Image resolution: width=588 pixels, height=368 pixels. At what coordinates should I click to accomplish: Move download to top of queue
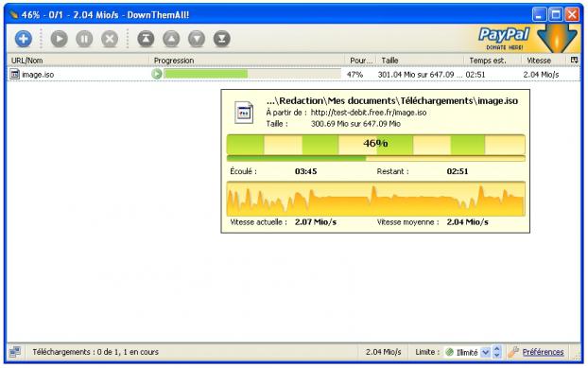pyautogui.click(x=146, y=39)
